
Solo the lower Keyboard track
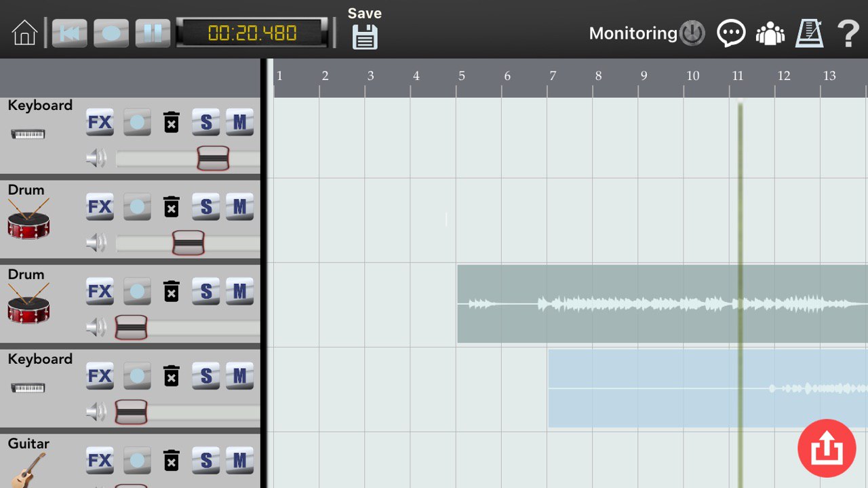click(x=206, y=375)
